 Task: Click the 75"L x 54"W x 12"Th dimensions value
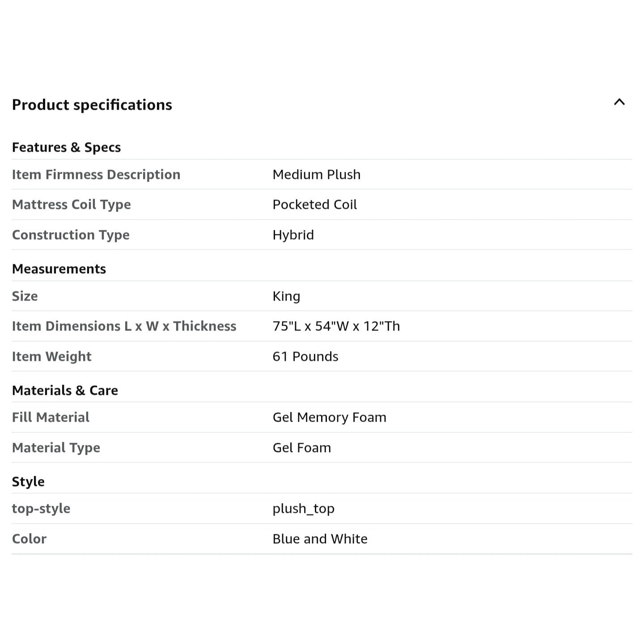point(336,326)
